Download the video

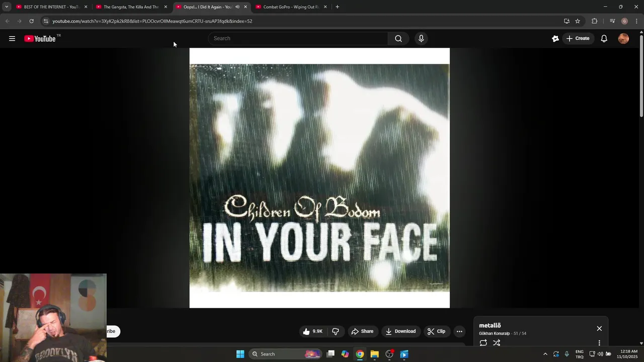coord(400,331)
